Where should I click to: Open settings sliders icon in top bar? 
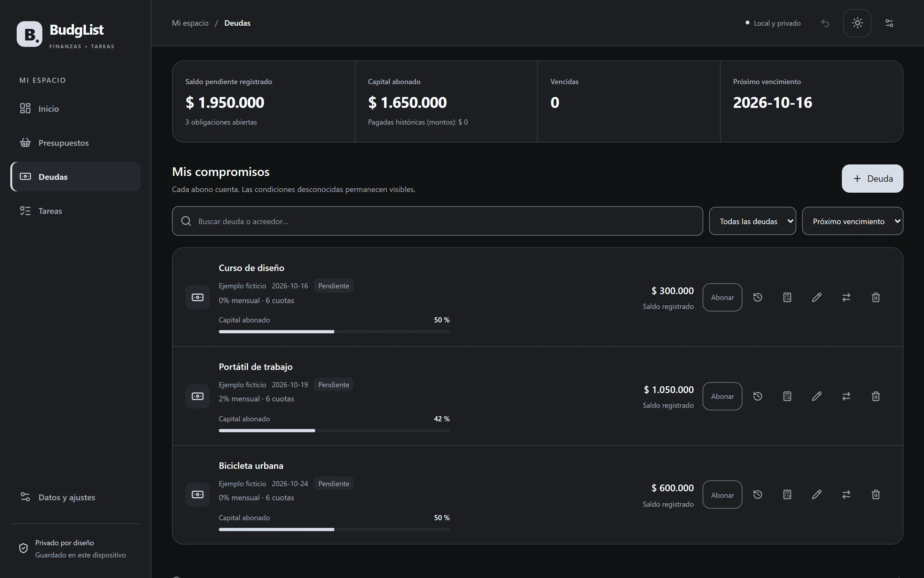point(889,23)
